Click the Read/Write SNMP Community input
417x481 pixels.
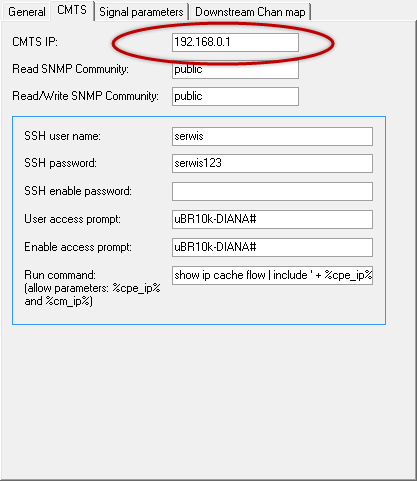click(x=235, y=96)
